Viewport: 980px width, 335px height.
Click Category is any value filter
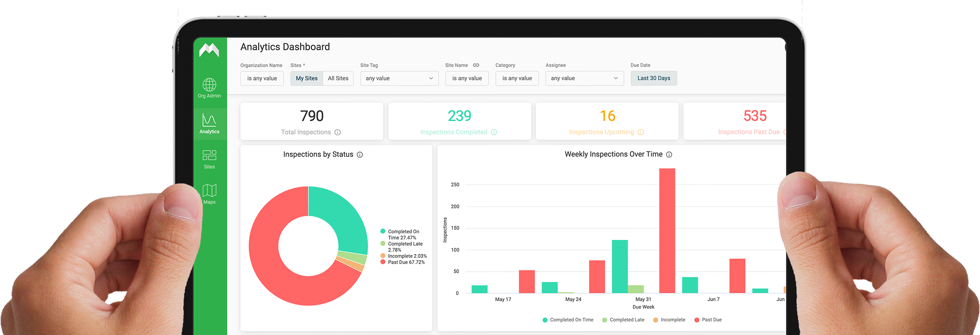click(x=517, y=78)
